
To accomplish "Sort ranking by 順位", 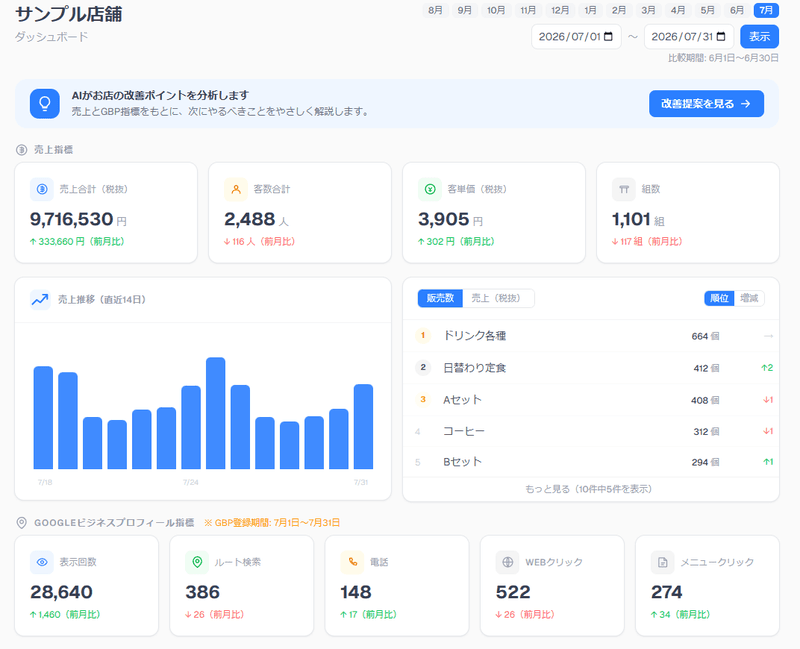I will (x=719, y=298).
